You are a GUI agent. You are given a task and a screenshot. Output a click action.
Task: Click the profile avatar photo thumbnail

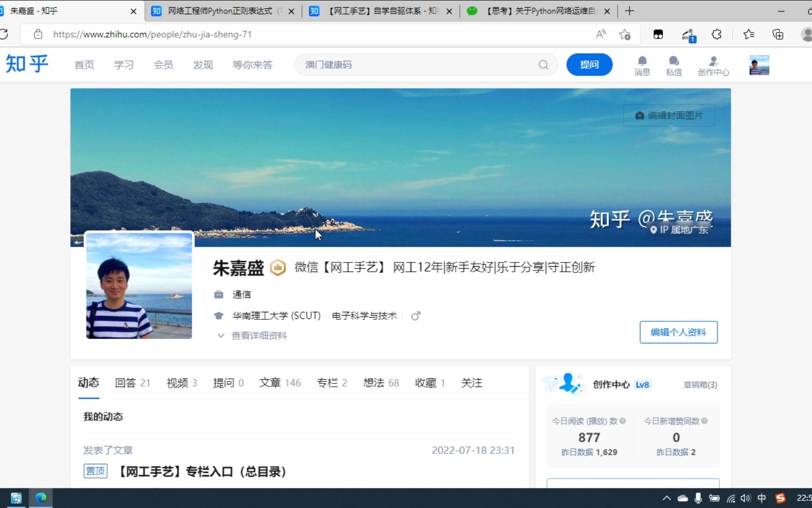[x=139, y=286]
